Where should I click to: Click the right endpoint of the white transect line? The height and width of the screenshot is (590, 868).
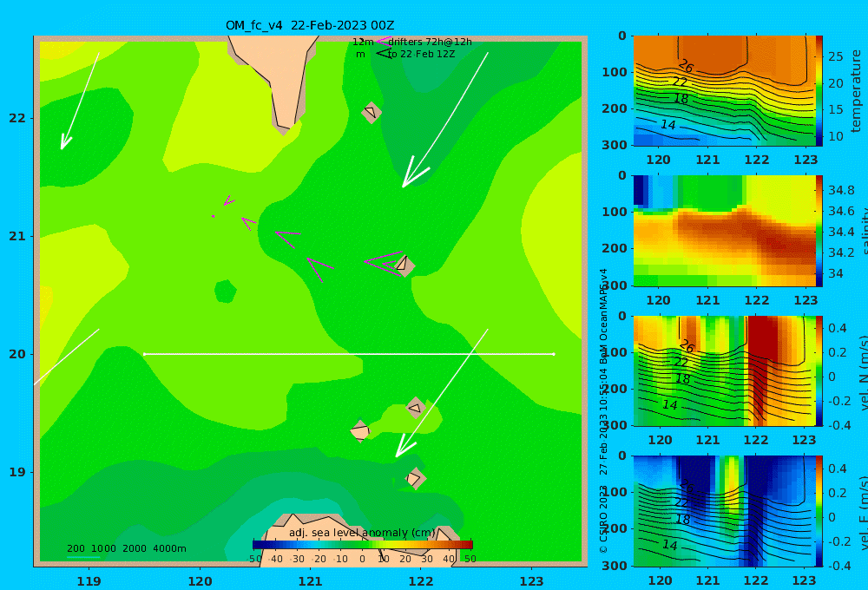pos(554,354)
